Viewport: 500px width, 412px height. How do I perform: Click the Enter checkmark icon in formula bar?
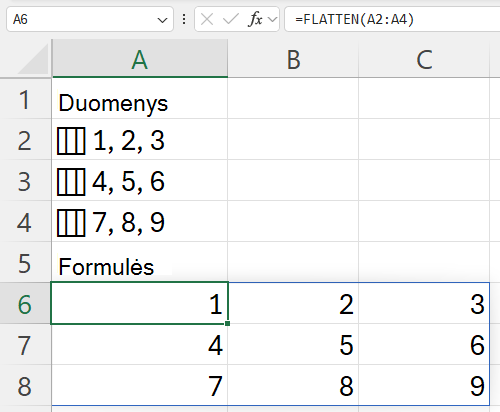(231, 19)
